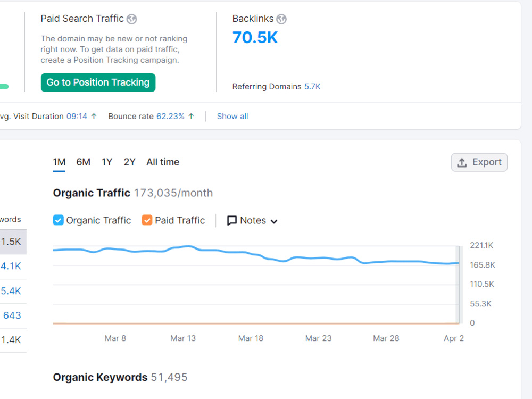Click the 643 keywords value
Image resolution: width=532 pixels, height=399 pixels.
tap(12, 315)
